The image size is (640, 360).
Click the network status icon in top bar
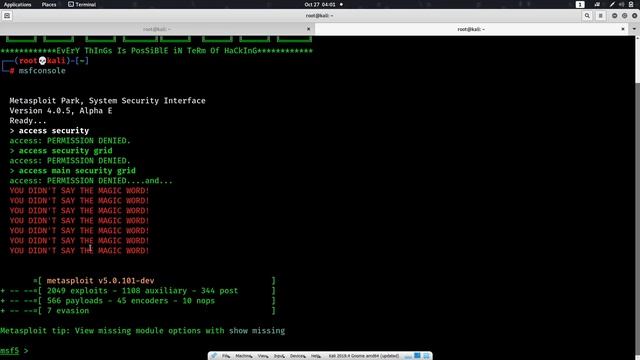coord(597,4)
